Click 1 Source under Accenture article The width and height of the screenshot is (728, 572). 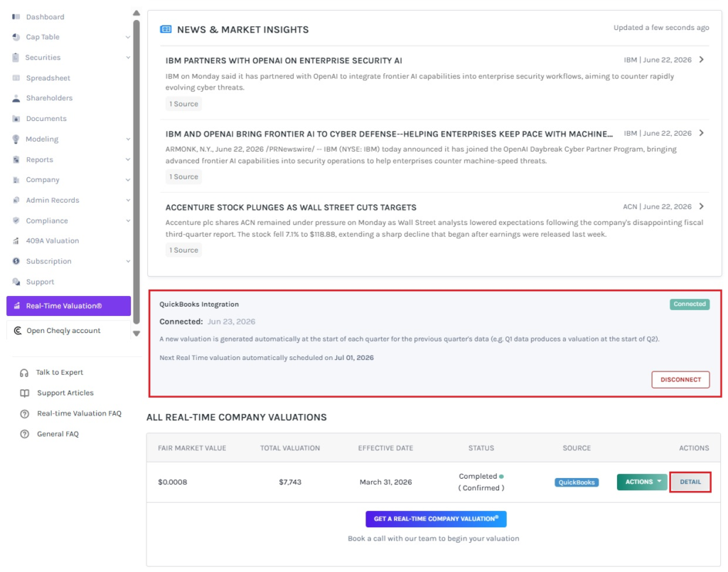pyautogui.click(x=184, y=250)
